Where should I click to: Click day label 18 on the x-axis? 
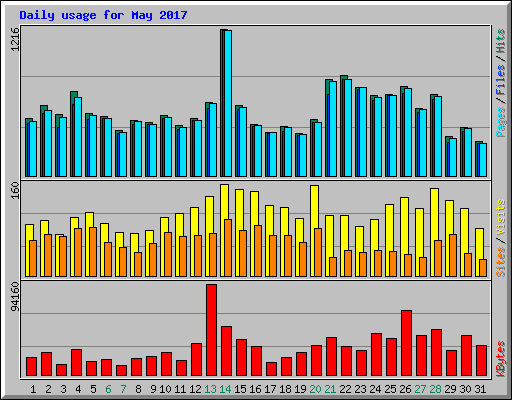click(285, 389)
